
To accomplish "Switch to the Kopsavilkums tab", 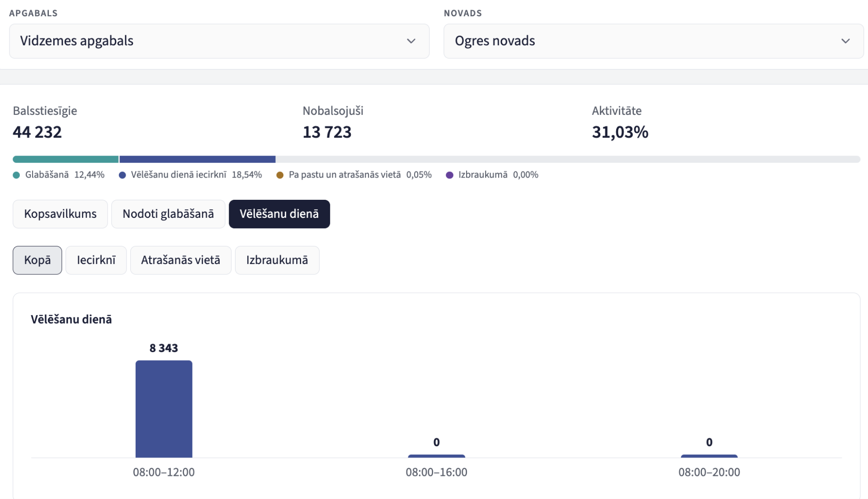I will point(60,214).
